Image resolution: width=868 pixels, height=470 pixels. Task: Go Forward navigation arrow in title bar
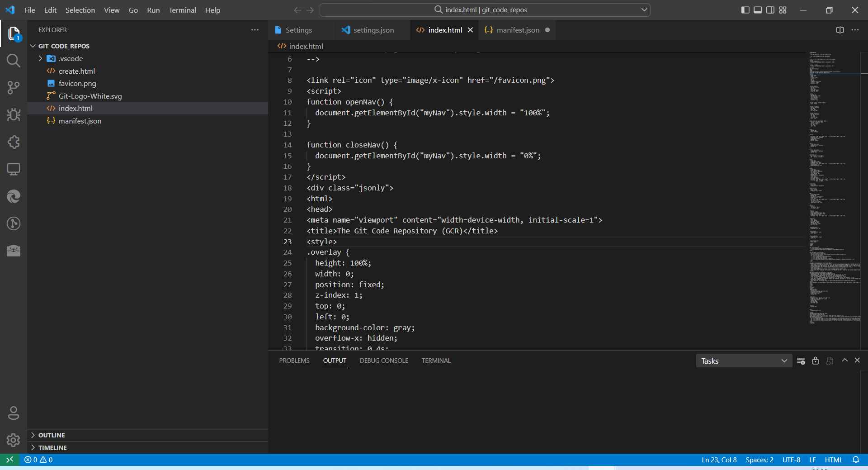click(x=310, y=10)
